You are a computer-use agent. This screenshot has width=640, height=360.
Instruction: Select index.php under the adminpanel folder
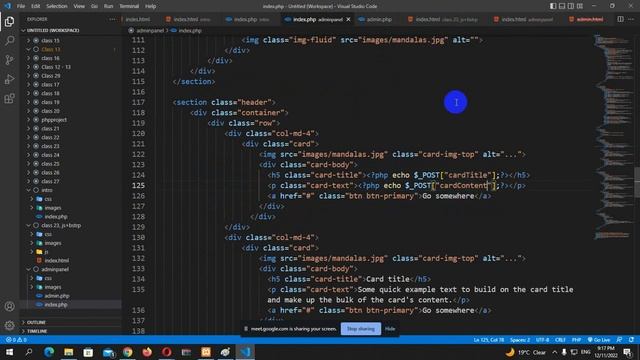pyautogui.click(x=56, y=304)
